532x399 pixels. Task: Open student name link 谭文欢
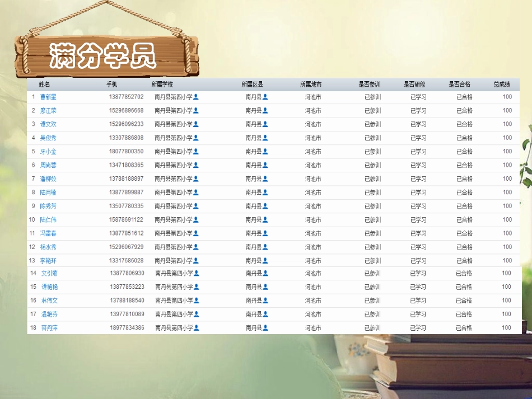(48, 124)
